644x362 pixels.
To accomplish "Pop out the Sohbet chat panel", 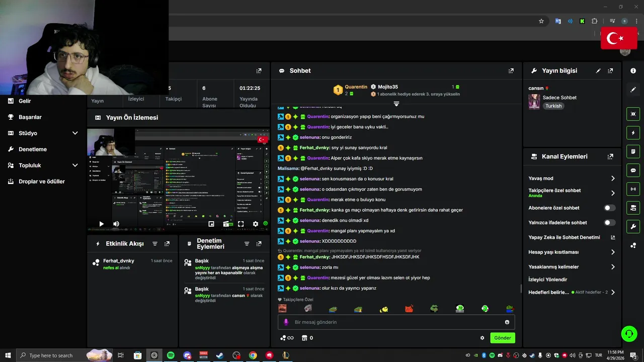I will [x=511, y=71].
